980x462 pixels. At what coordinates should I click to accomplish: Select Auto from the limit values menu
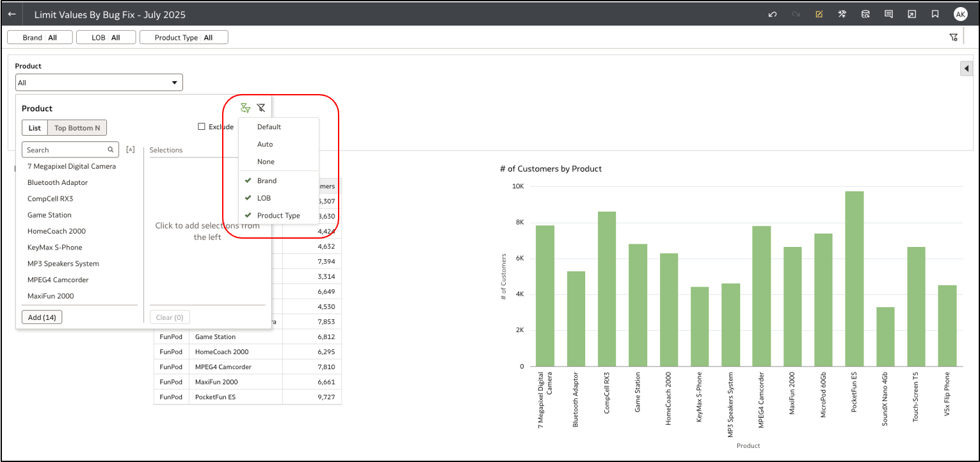coord(265,144)
